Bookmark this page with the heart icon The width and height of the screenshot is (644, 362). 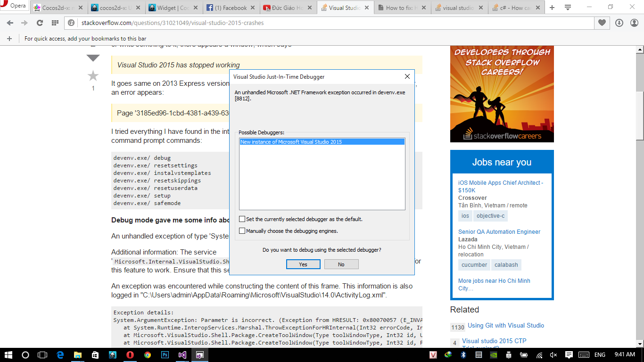coord(602,23)
